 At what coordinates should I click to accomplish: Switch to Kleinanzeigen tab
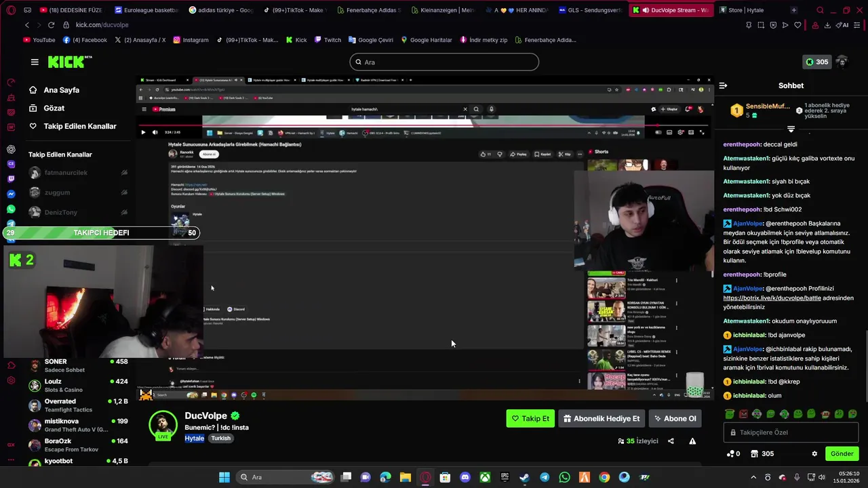[x=442, y=10]
